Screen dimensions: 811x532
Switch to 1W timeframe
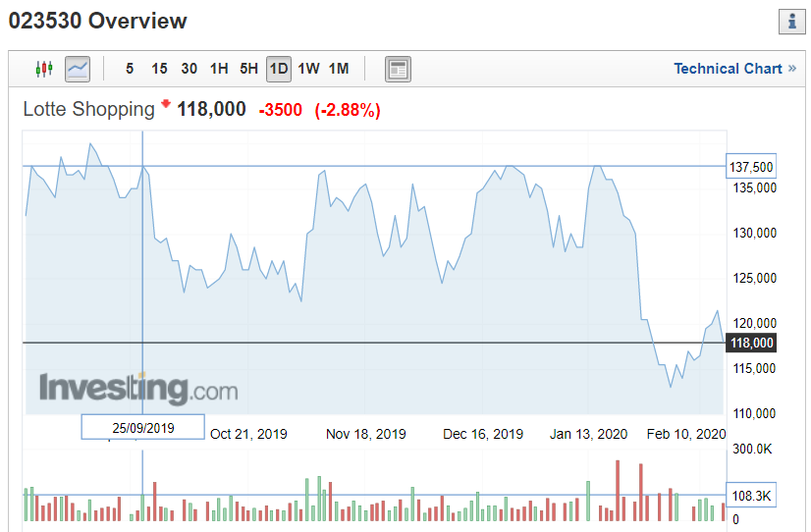pos(308,69)
